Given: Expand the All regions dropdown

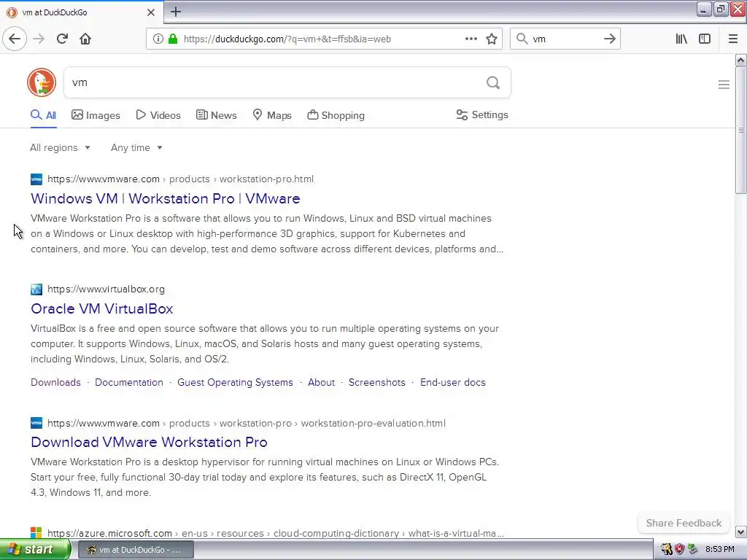Looking at the screenshot, I should point(60,147).
